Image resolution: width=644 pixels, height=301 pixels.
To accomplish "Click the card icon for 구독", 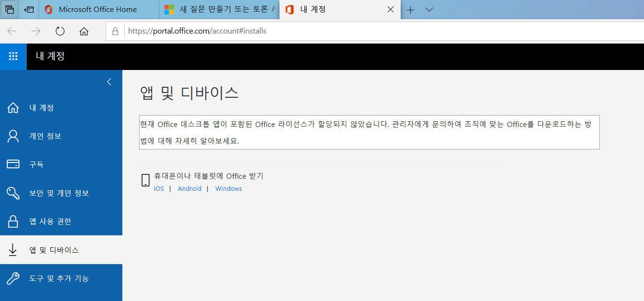I will pos(13,164).
